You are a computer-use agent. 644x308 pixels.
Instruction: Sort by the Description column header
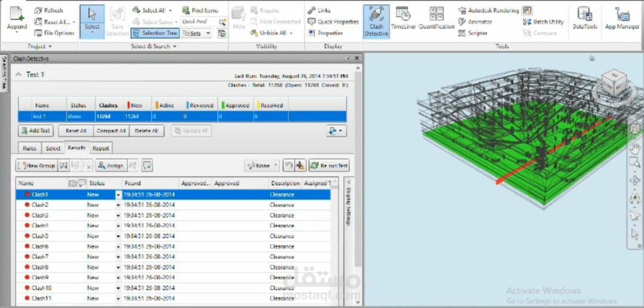pos(286,183)
